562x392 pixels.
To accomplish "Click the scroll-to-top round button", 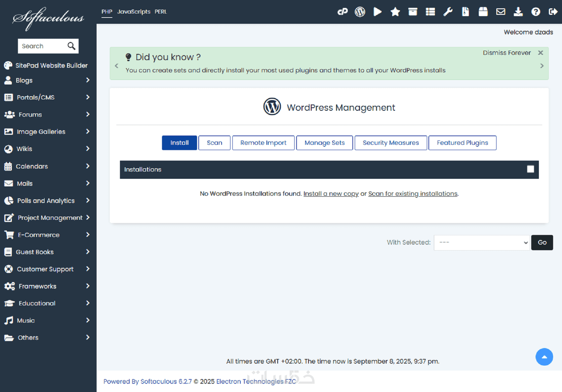I will click(x=544, y=357).
